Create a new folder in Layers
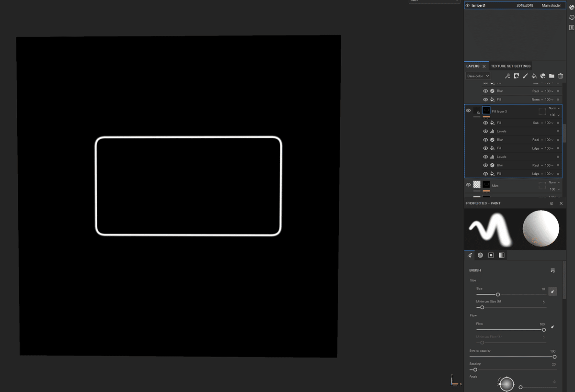The height and width of the screenshot is (392, 575). click(552, 76)
